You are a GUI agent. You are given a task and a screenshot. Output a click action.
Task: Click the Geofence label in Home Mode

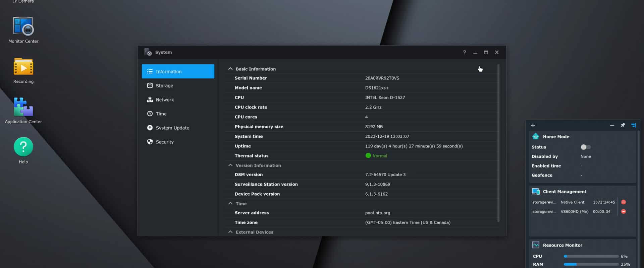tap(542, 175)
